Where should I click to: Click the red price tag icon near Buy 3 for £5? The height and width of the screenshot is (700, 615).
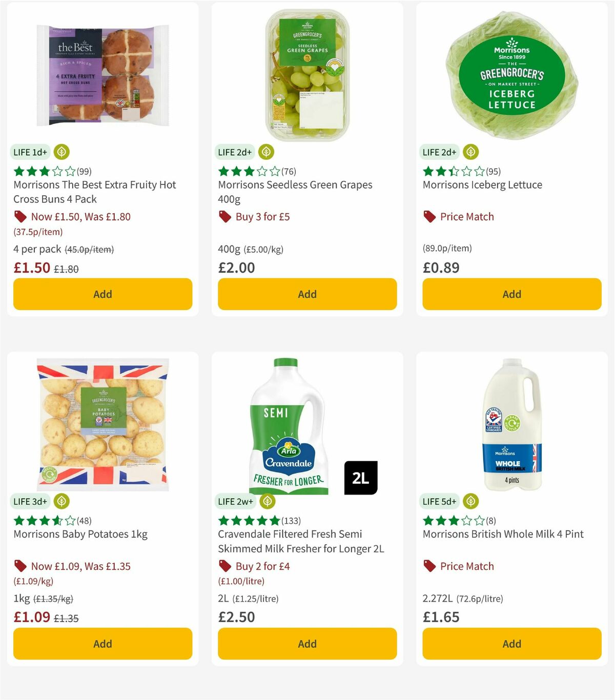tap(224, 217)
